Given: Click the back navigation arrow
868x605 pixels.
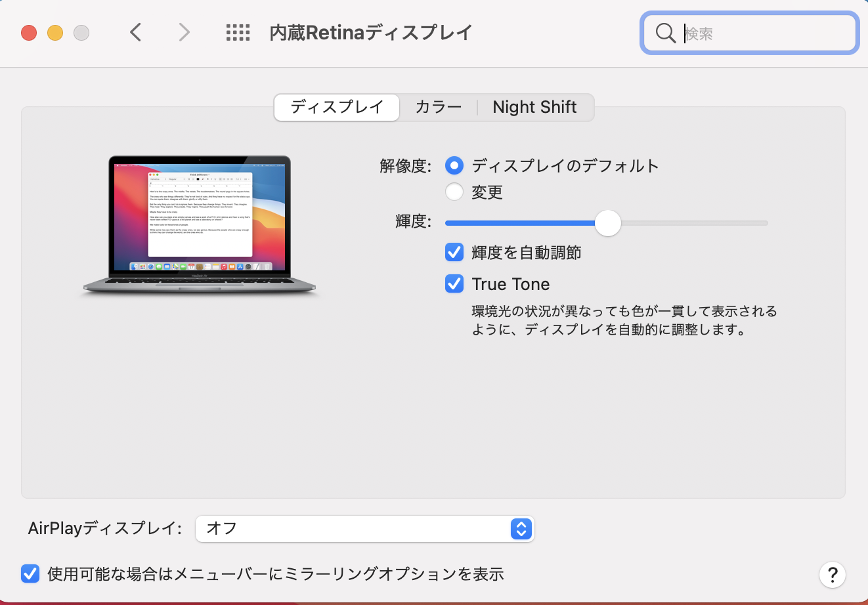Looking at the screenshot, I should tap(136, 32).
